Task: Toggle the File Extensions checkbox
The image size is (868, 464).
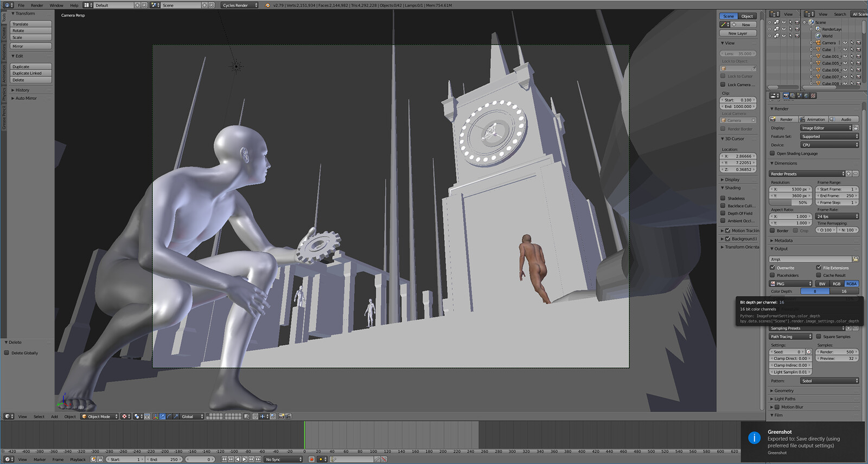Action: click(x=819, y=268)
